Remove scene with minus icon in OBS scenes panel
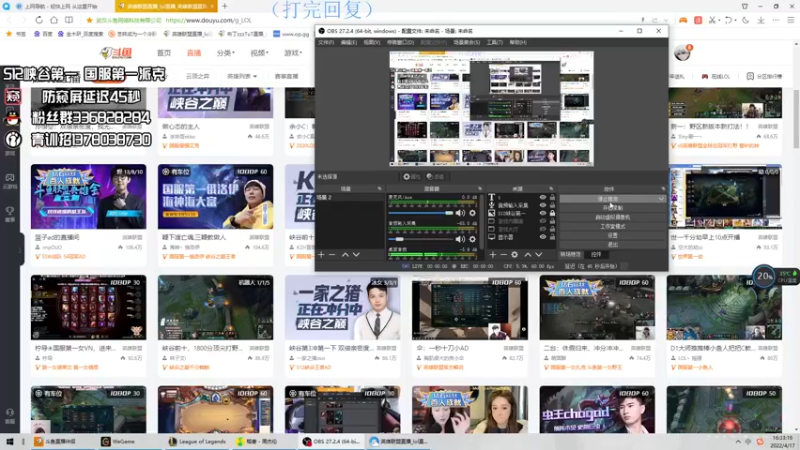Viewport: 800px width, 450px height. coord(332,254)
